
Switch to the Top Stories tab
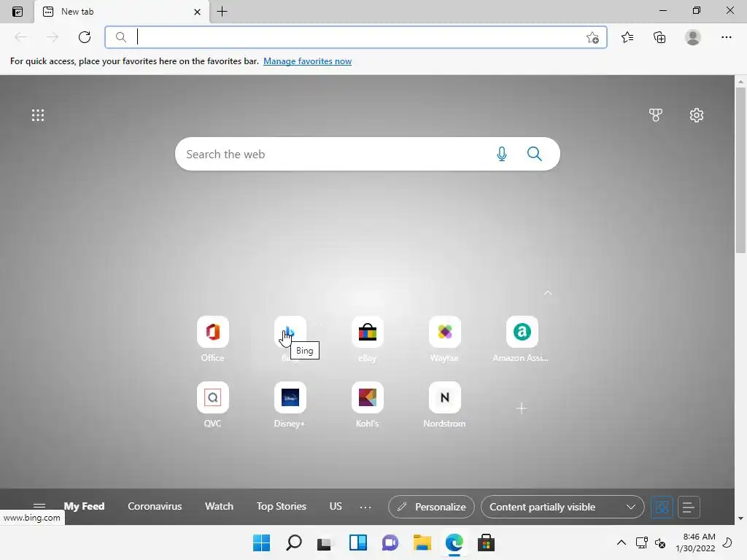[281, 506]
